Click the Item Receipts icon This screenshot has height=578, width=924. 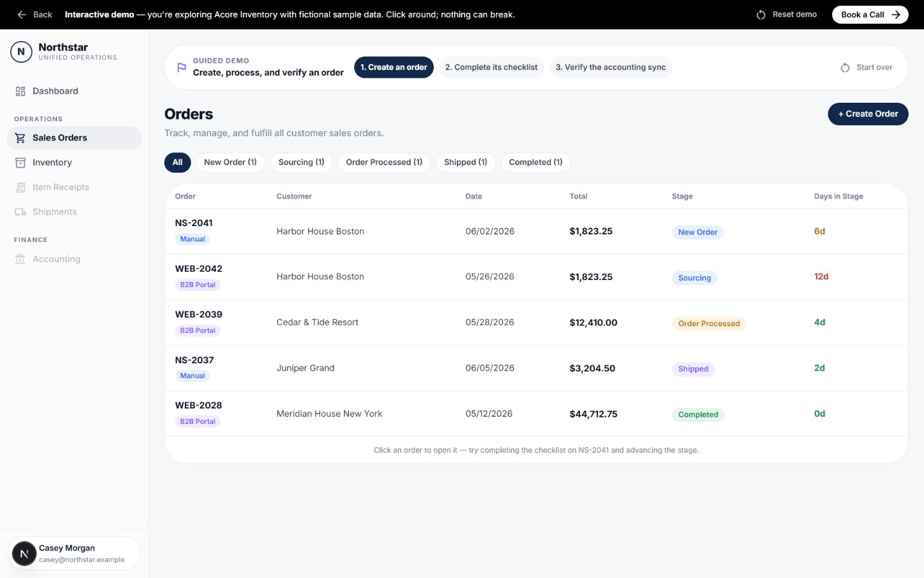(21, 188)
